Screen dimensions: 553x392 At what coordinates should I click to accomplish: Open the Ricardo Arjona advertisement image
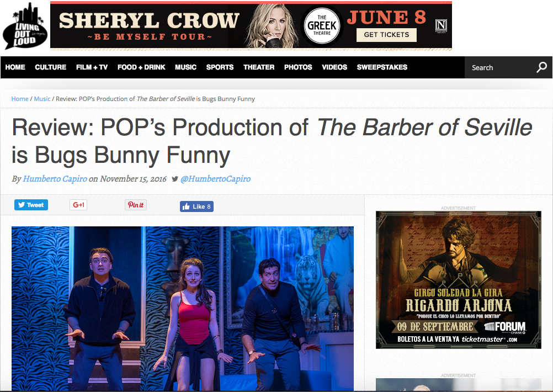[x=458, y=280]
